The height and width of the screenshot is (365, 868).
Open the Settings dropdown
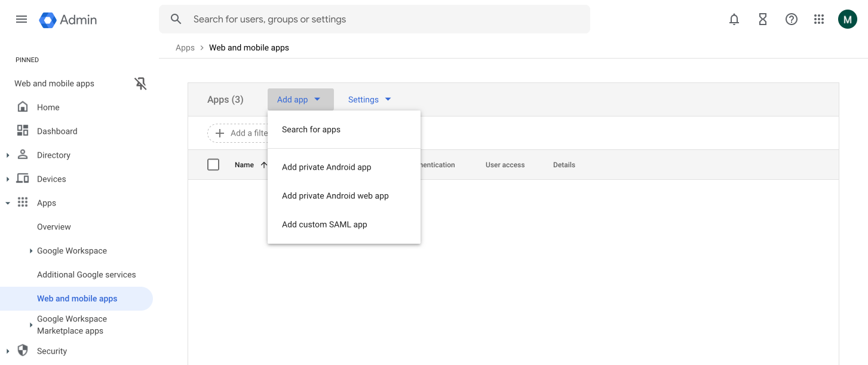369,100
